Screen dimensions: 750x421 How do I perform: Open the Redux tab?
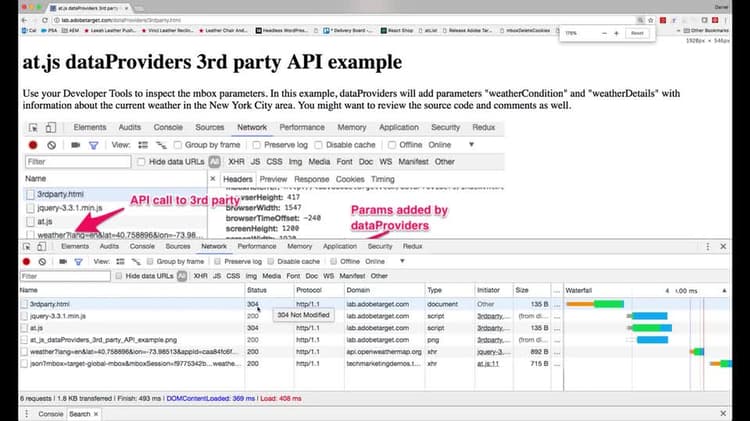pos(412,246)
